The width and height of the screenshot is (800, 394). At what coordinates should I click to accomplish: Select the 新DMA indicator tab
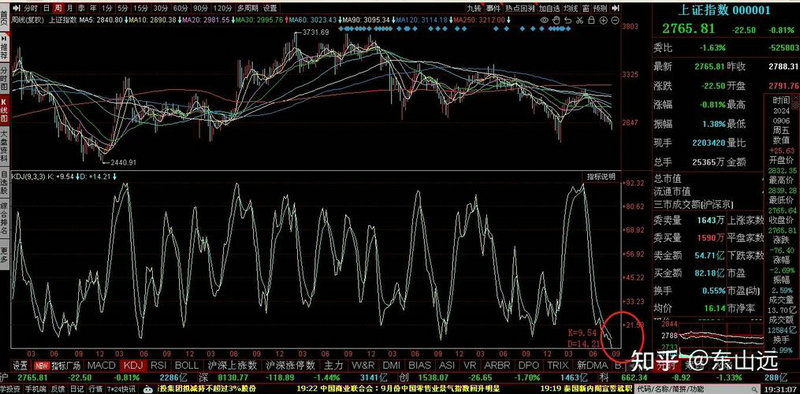point(592,365)
